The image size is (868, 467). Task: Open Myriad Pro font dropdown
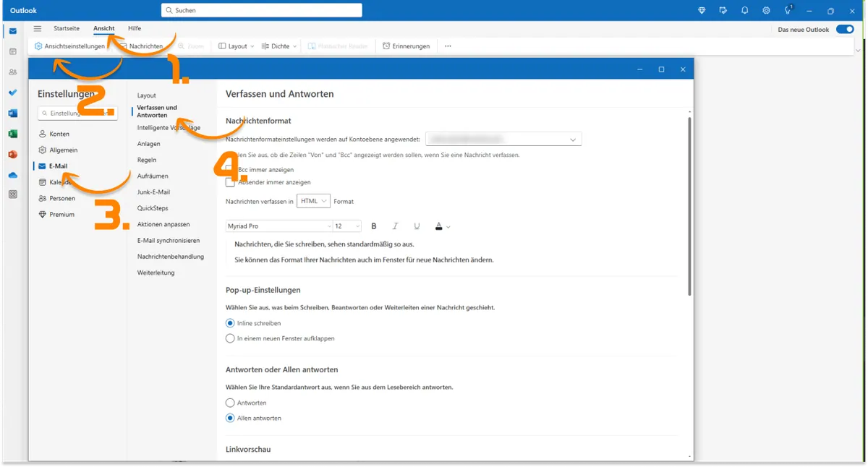pyautogui.click(x=279, y=226)
